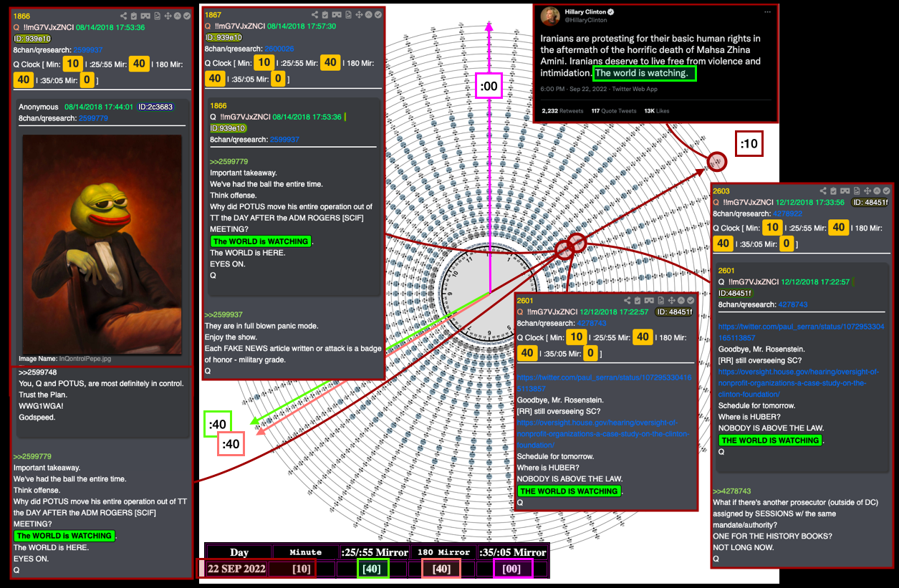899x588 pixels.
Task: Click the 180 Mir value 40 in post 2603's Q Clock
Action: (723, 244)
